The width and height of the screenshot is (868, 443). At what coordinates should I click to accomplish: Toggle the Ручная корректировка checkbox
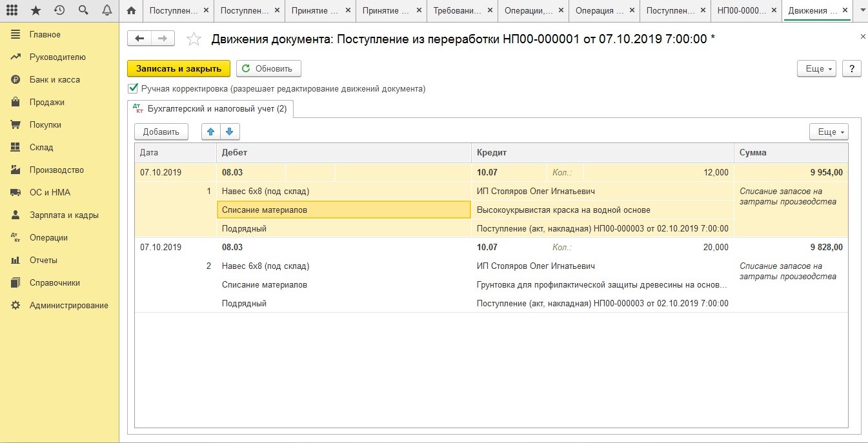(134, 88)
